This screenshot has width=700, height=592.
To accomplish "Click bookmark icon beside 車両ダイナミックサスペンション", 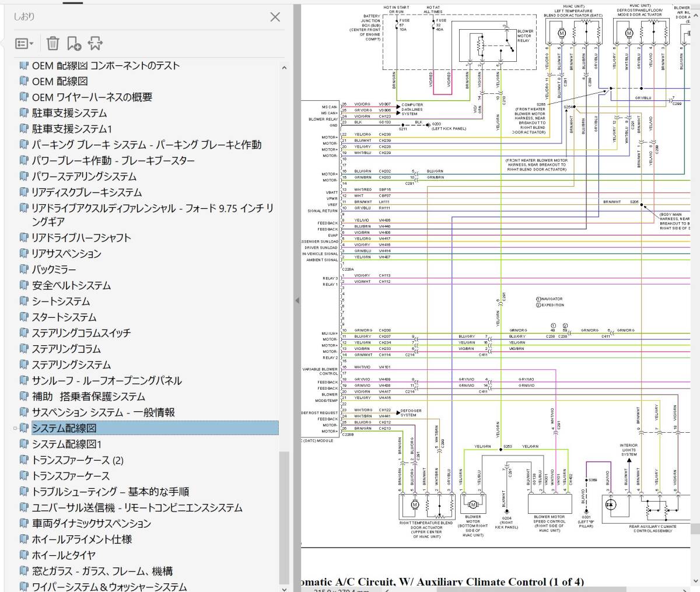I will click(x=24, y=523).
